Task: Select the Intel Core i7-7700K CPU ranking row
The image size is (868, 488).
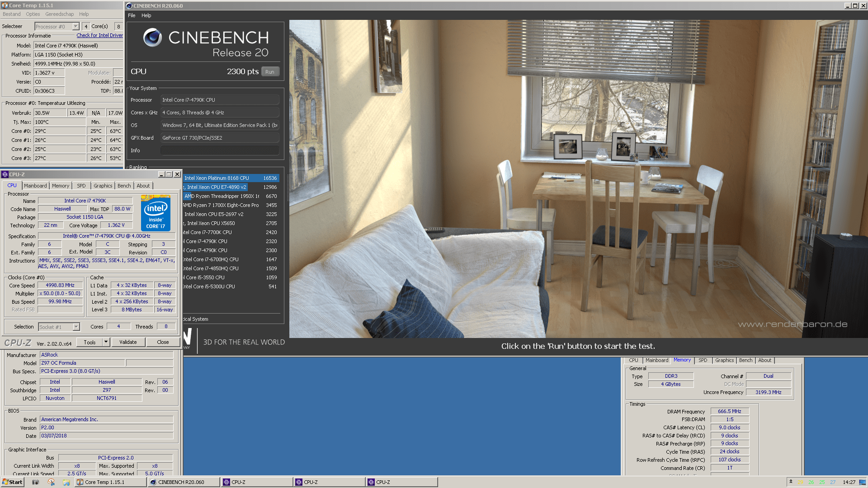Action: pos(231,232)
